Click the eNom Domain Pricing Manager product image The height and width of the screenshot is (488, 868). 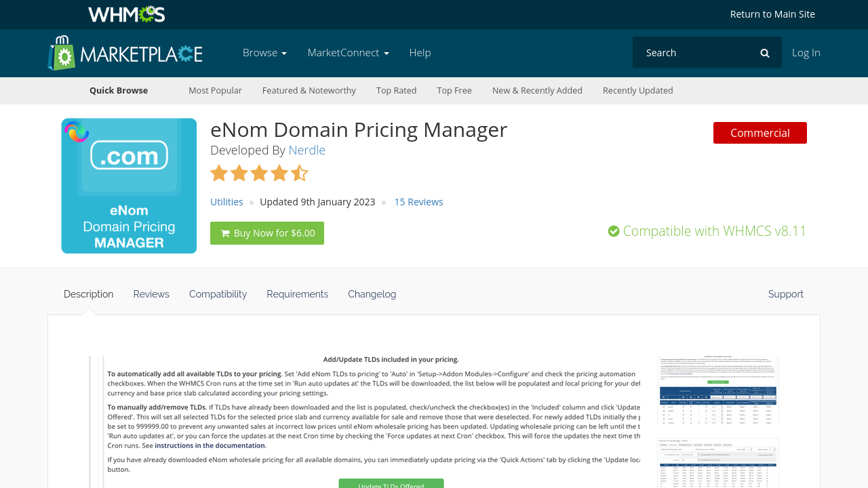129,186
